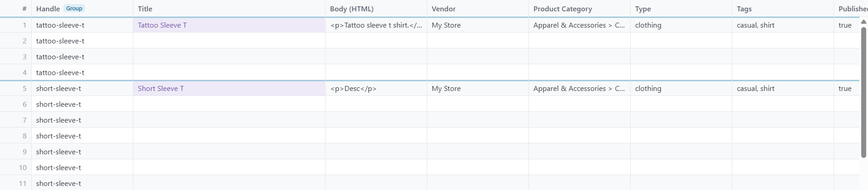The image size is (868, 190).
Task: Select short-sleeve-t handle in row 7
Action: point(82,120)
